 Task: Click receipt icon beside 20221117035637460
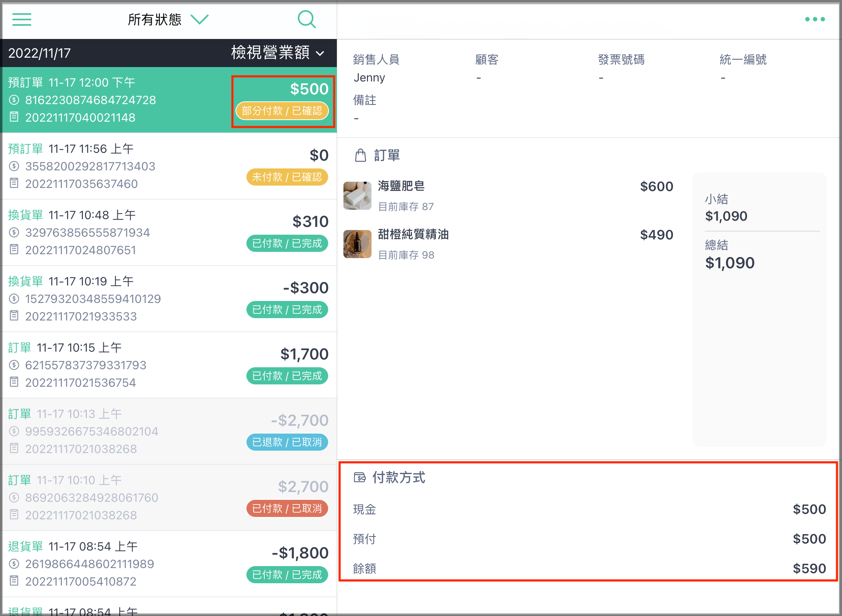(14, 183)
